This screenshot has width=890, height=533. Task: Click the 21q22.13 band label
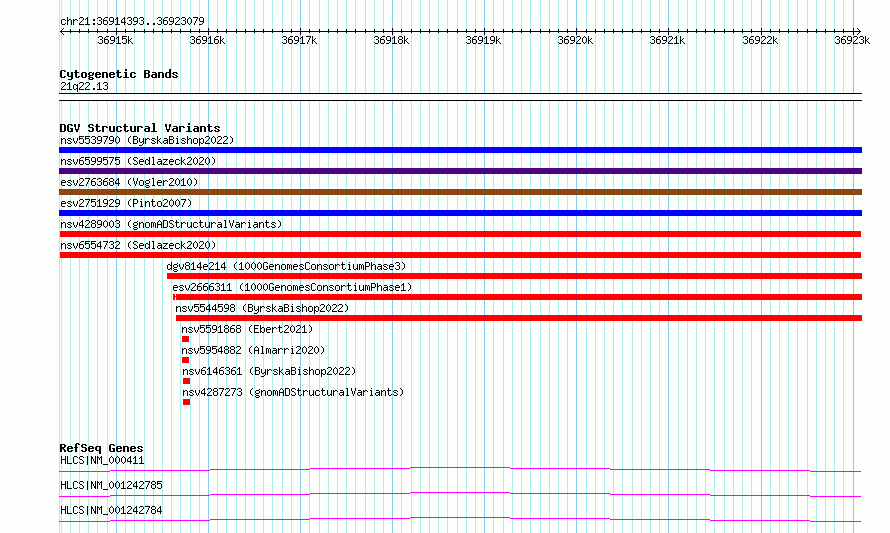pos(84,86)
